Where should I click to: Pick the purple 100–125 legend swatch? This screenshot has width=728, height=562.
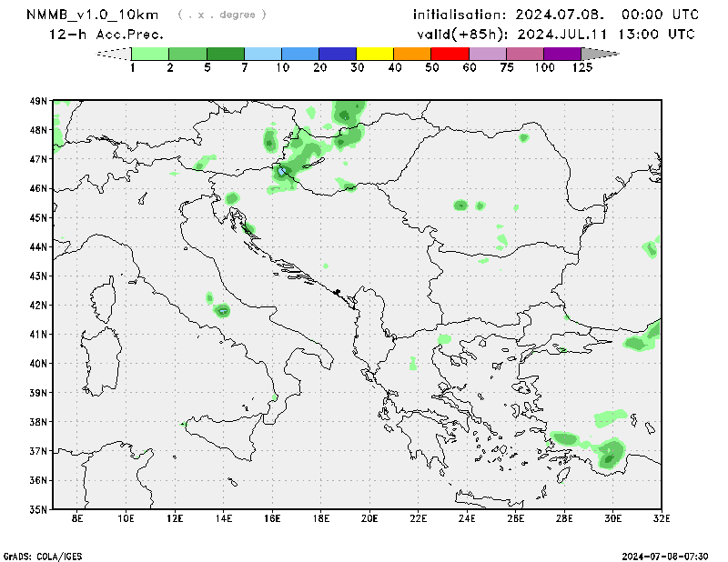562,55
